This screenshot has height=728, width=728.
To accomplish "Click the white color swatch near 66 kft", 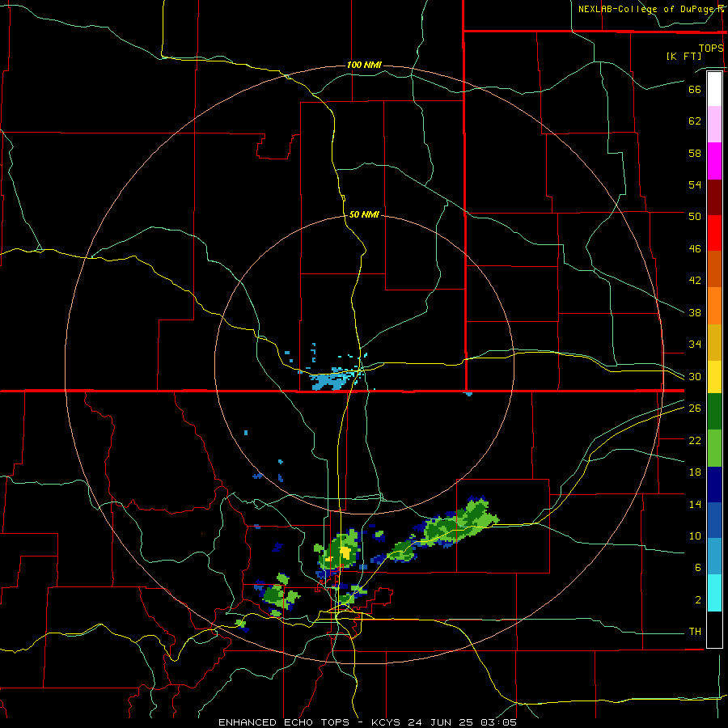I will point(714,89).
